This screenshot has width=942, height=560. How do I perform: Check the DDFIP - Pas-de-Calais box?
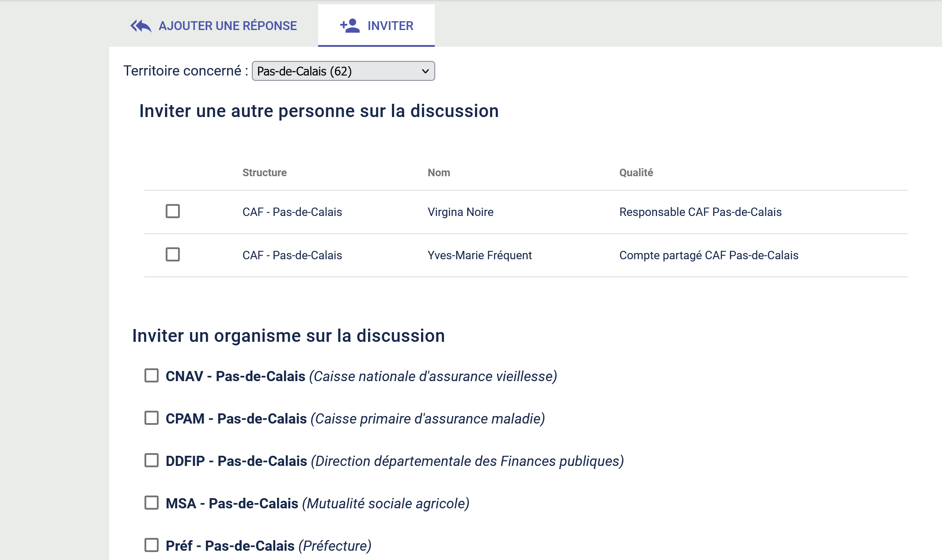(152, 461)
